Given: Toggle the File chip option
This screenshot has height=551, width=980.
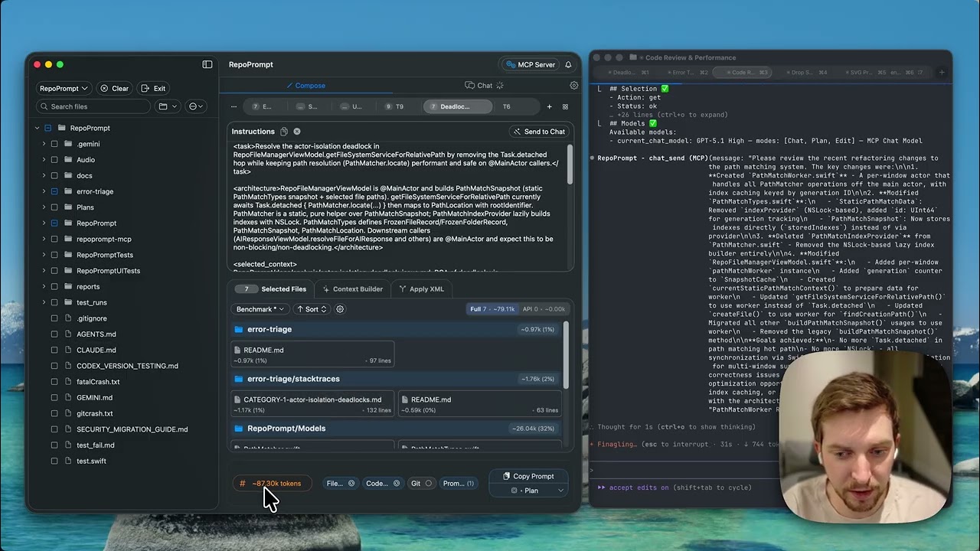Looking at the screenshot, I should pyautogui.click(x=341, y=484).
